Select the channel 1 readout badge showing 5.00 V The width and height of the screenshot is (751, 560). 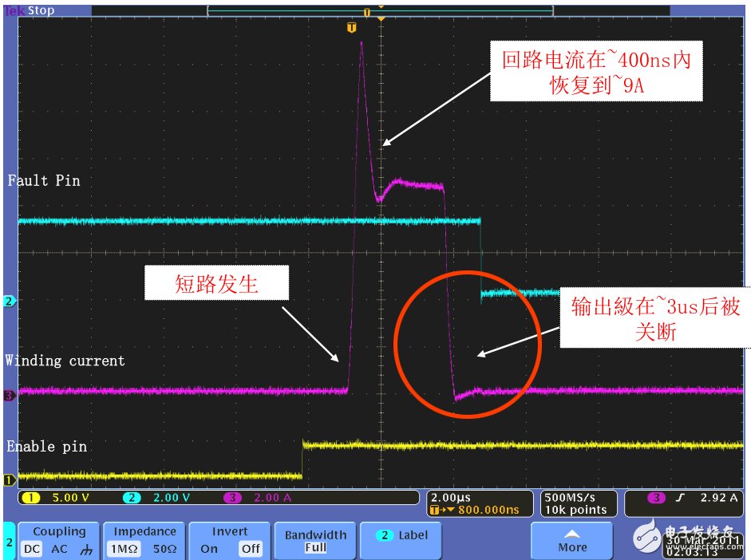click(x=51, y=499)
